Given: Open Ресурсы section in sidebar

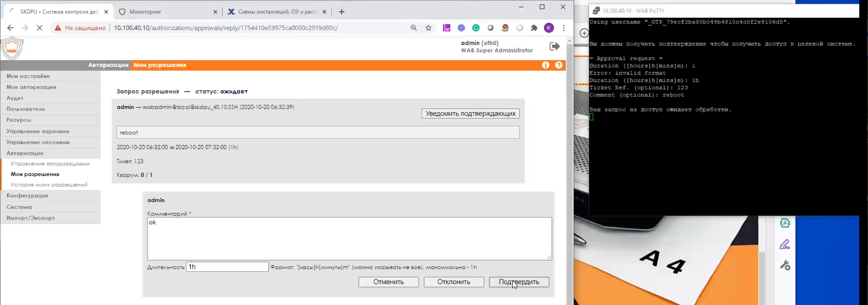Looking at the screenshot, I should (50, 120).
